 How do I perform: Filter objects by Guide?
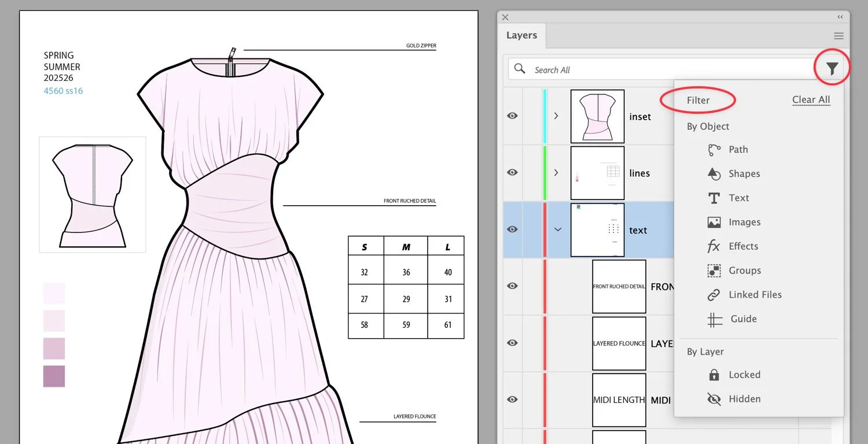point(742,319)
